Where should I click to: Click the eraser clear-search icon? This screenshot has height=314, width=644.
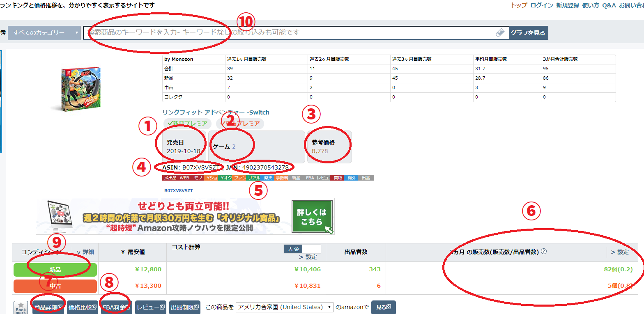[x=500, y=32]
